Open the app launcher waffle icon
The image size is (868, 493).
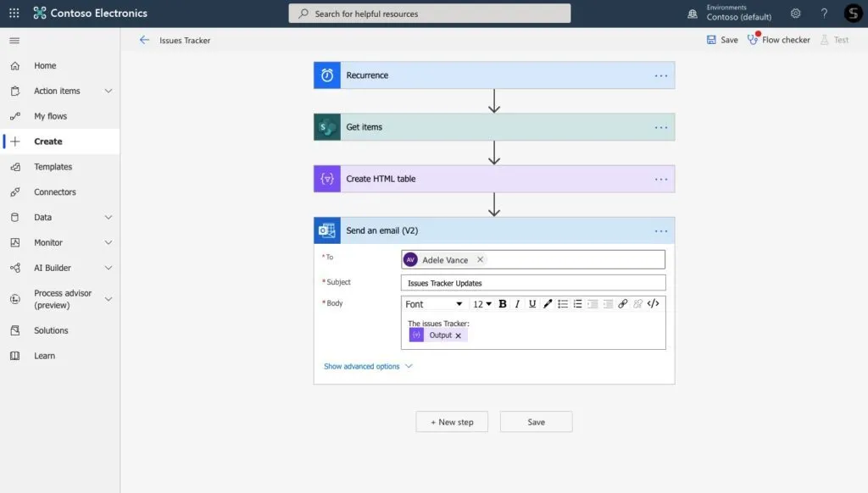coord(14,13)
